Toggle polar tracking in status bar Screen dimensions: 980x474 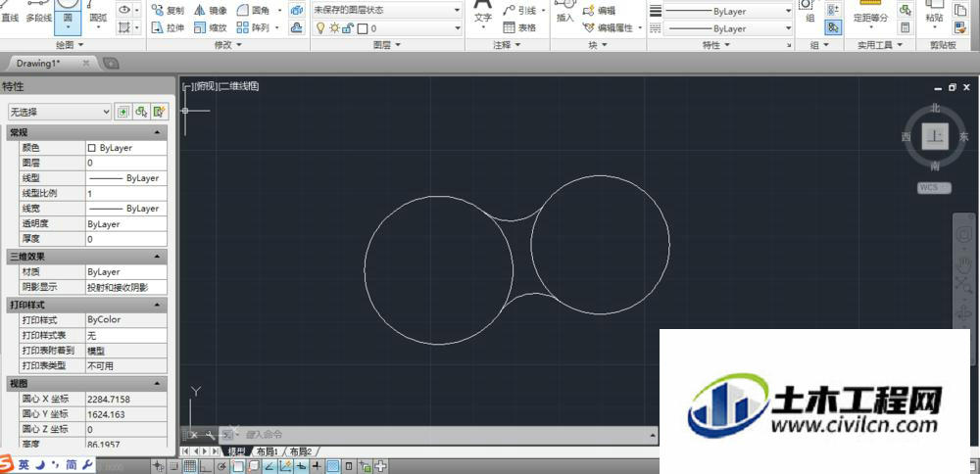click(x=221, y=466)
